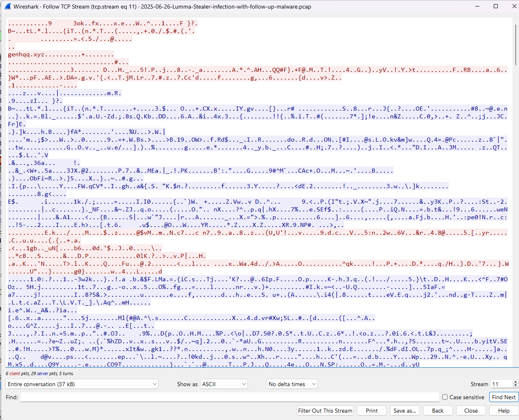Minimize the Follow TCP Stream window
The image size is (519, 420).
click(478, 6)
